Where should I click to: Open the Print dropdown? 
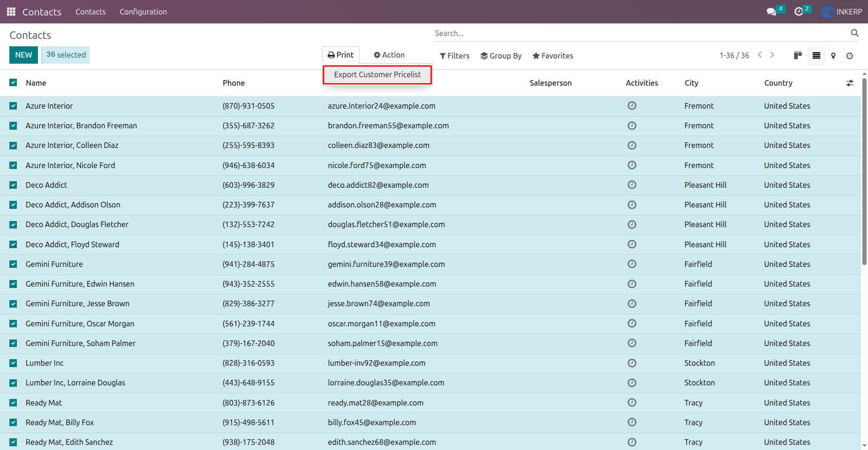click(x=341, y=55)
